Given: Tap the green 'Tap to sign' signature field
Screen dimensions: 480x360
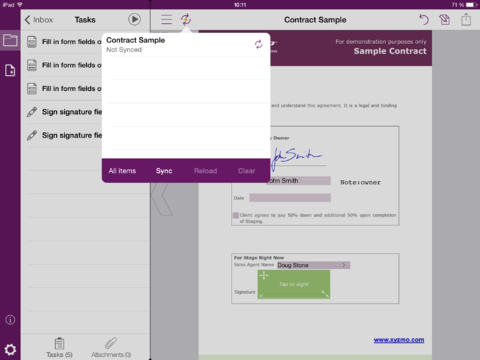Looking at the screenshot, I should click(294, 284).
